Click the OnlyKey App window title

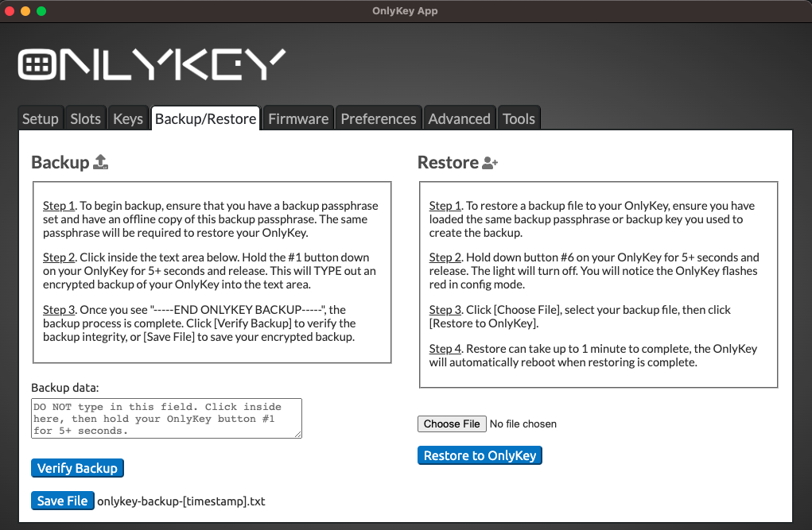click(405, 11)
